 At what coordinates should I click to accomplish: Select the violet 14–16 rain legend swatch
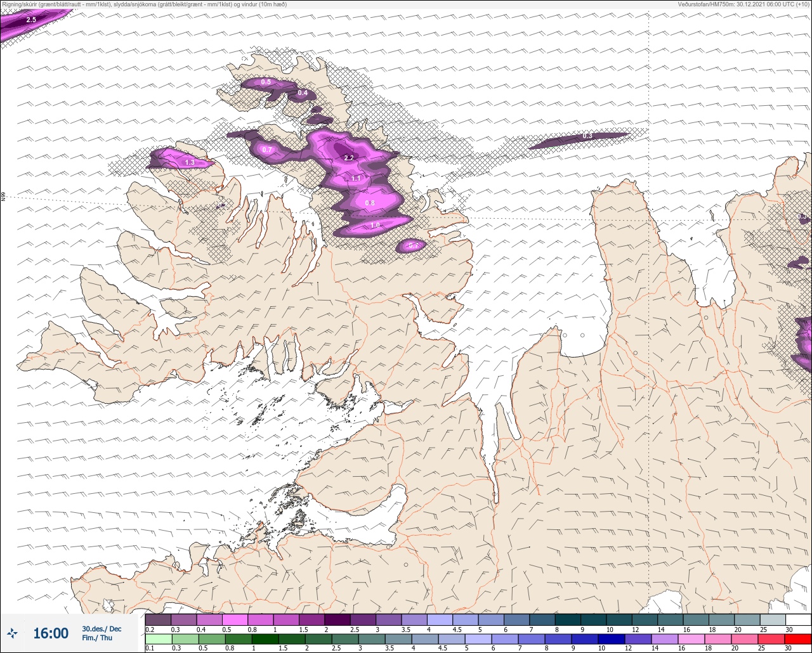(x=664, y=638)
